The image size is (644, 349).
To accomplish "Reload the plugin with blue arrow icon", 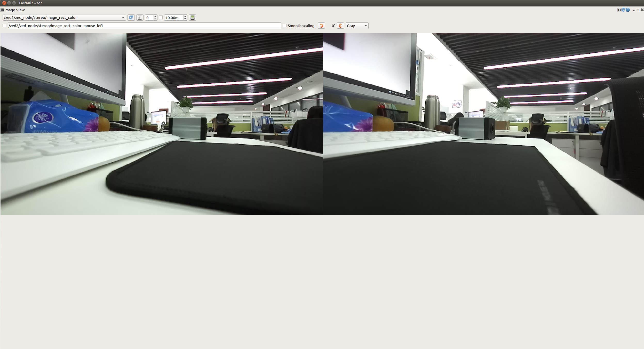I will pos(623,10).
